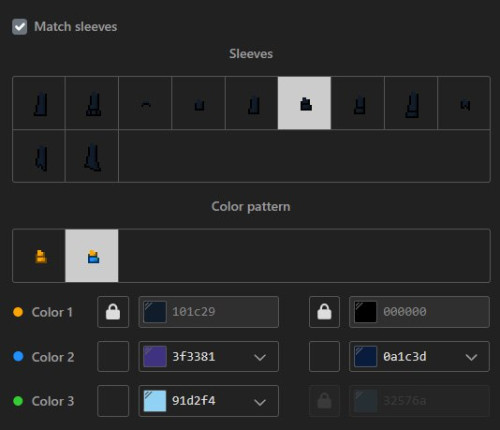Select the orange and blue color pattern
Image resolution: width=500 pixels, height=430 pixels.
92,256
